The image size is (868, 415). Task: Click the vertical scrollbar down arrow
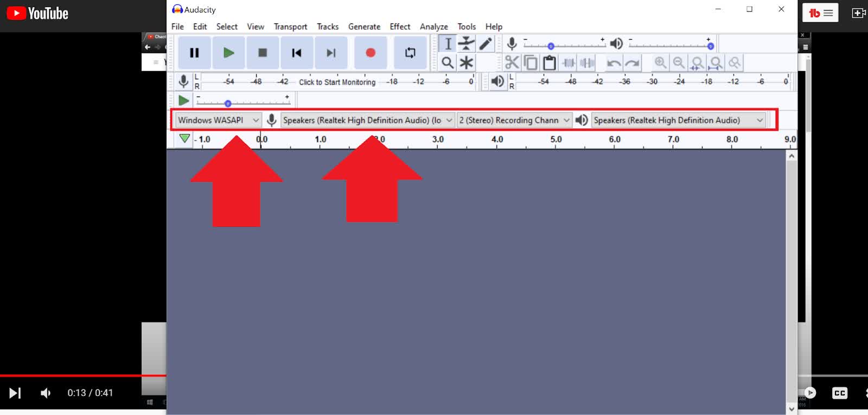(x=792, y=408)
